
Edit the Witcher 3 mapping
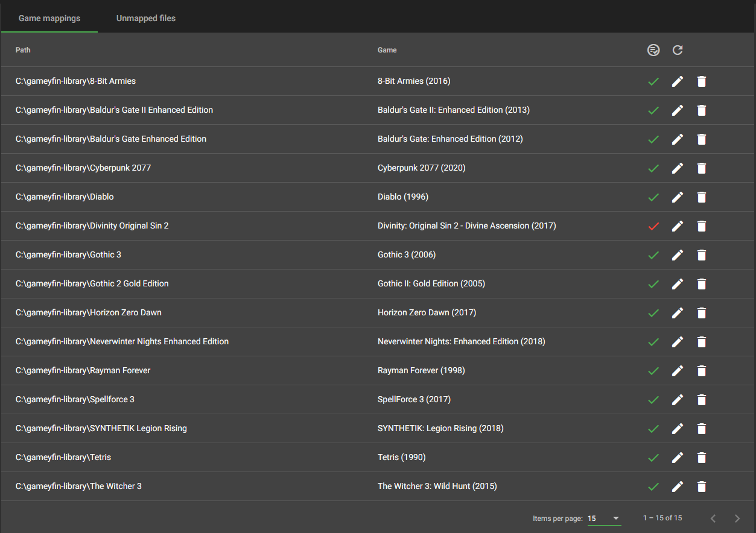(x=678, y=487)
